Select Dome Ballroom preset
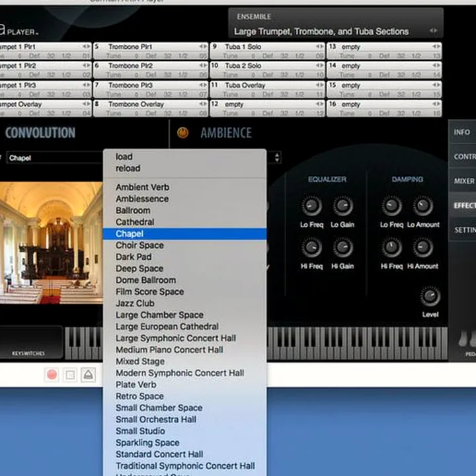476x476 pixels. (185, 280)
